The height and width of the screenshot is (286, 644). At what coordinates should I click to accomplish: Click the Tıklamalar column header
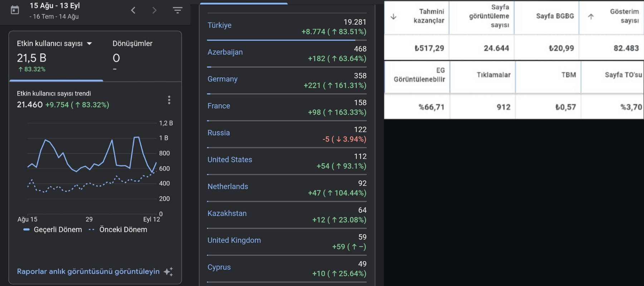click(x=493, y=75)
